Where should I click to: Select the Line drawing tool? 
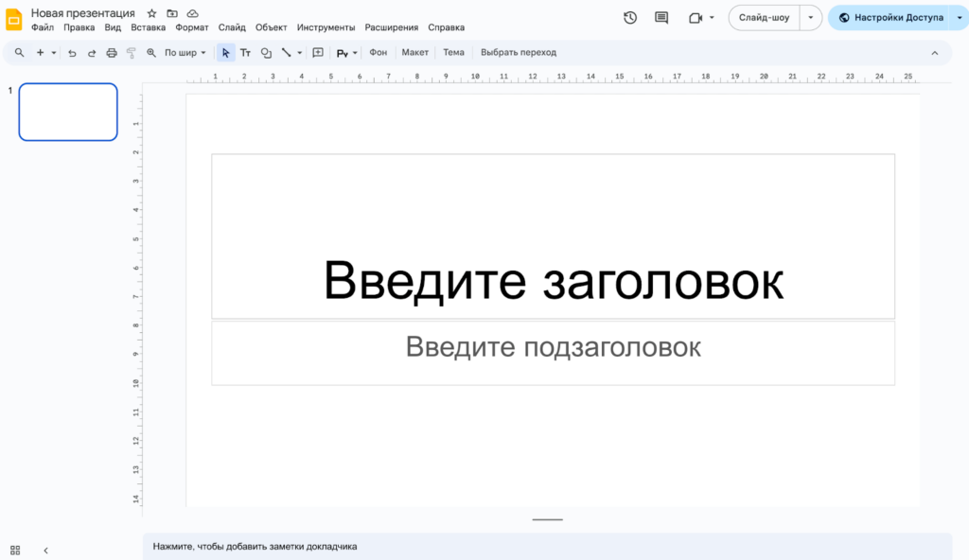[288, 52]
